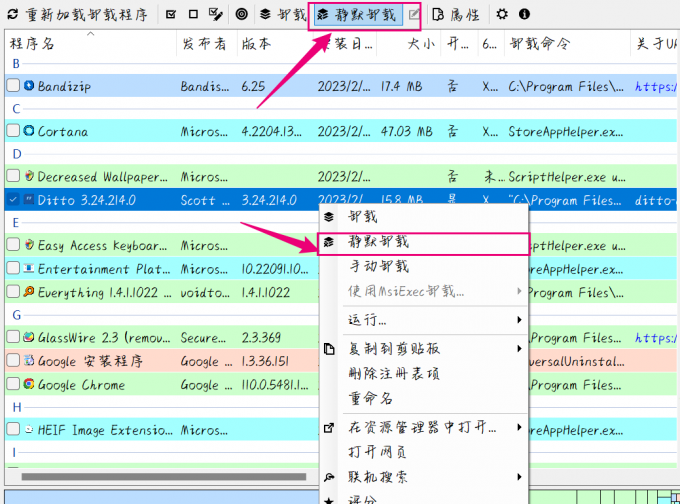Uncheck the Ditto 3.24.214.0 checkbox

13,200
